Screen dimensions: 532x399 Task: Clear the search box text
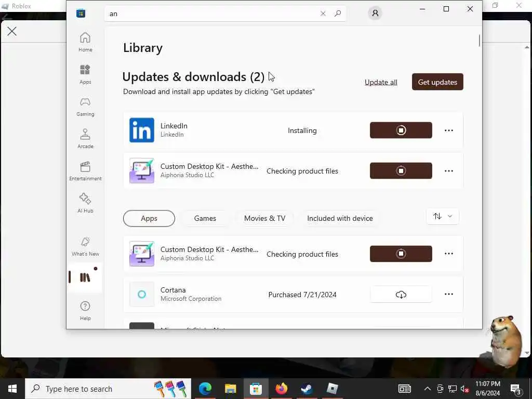pos(323,14)
